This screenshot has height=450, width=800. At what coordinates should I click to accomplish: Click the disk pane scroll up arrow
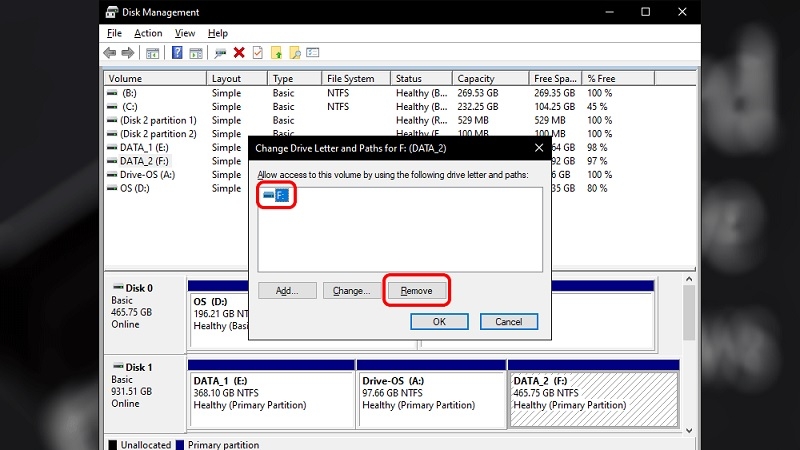click(689, 279)
